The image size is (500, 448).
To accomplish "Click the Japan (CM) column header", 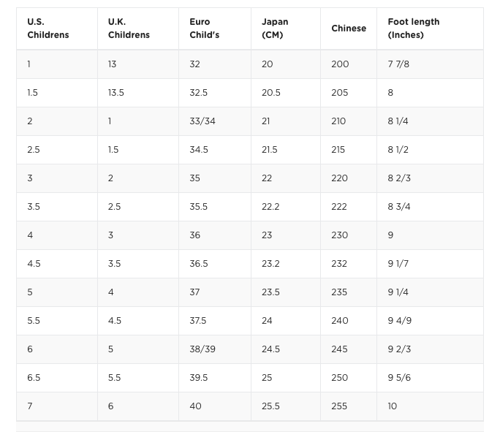I will [x=275, y=29].
